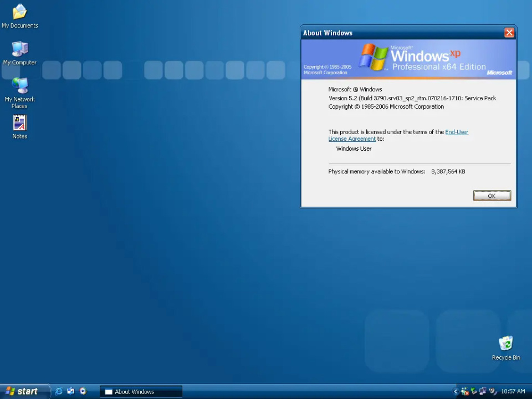Launch Windows Media Player from Quick Launch

(83, 391)
